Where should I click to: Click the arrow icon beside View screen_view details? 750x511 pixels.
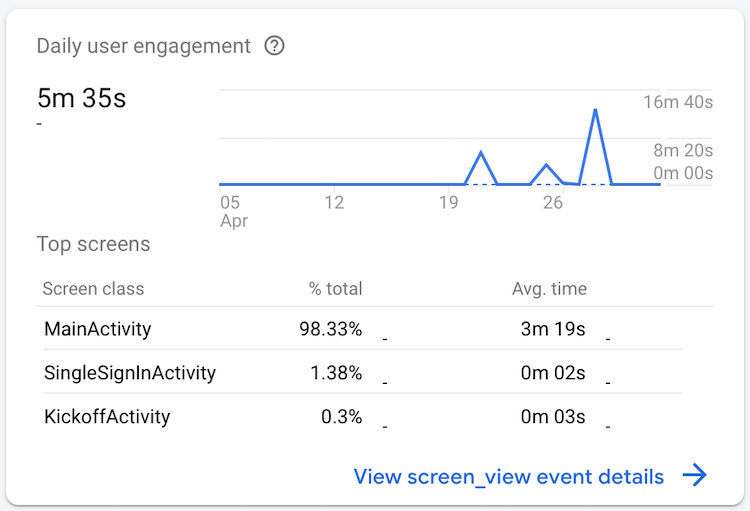(695, 476)
